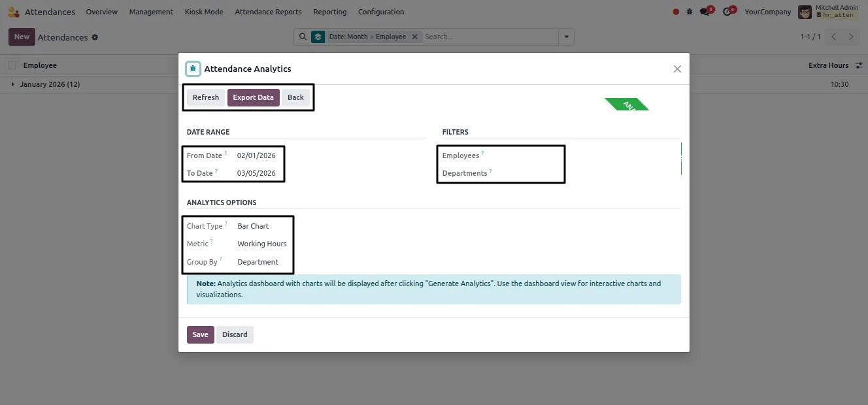868x405 pixels.
Task: Click the Refresh button
Action: point(206,97)
